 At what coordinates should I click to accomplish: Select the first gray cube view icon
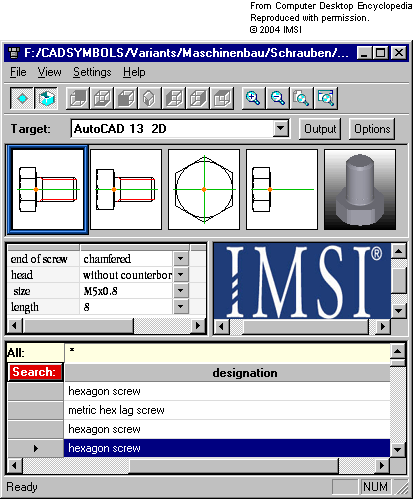coord(78,98)
